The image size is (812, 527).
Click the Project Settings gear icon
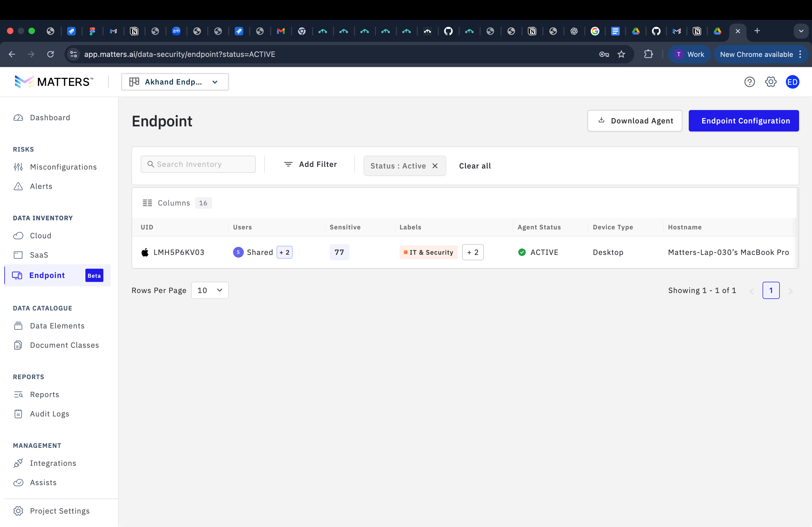pos(18,511)
